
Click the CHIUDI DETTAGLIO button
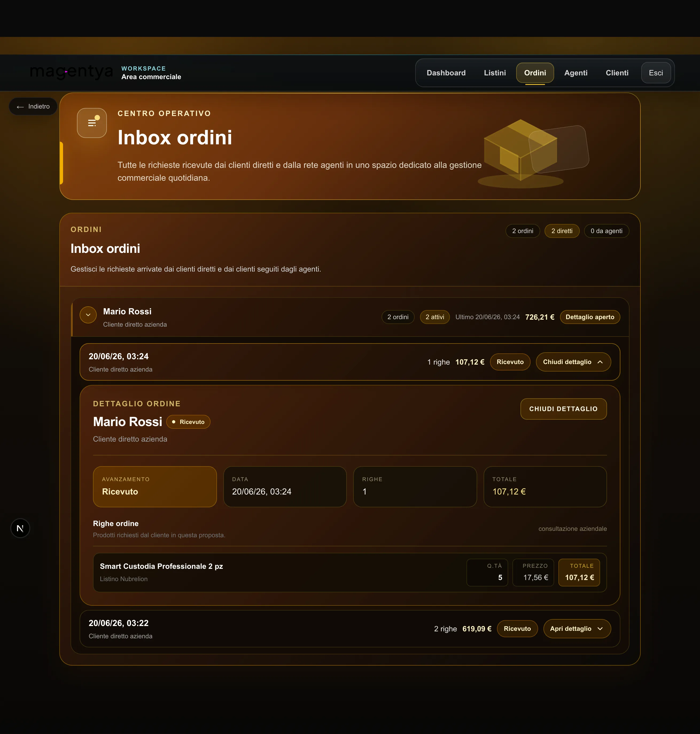click(x=563, y=409)
